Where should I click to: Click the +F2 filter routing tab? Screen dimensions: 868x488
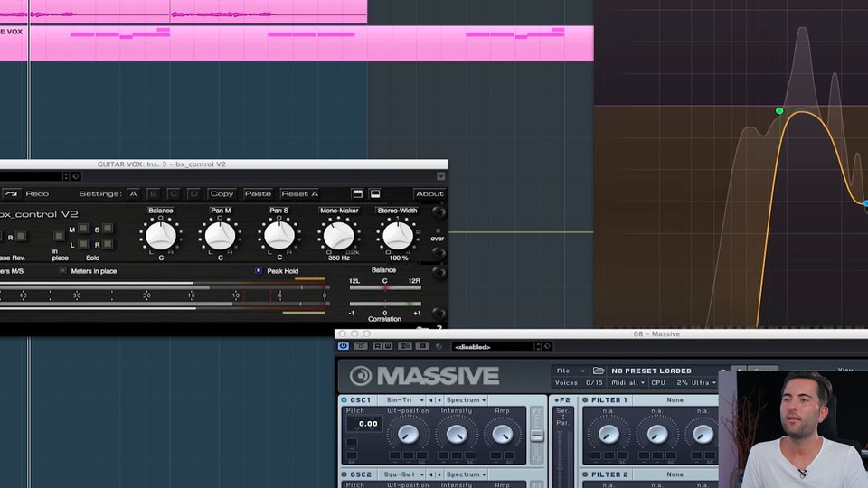(562, 399)
